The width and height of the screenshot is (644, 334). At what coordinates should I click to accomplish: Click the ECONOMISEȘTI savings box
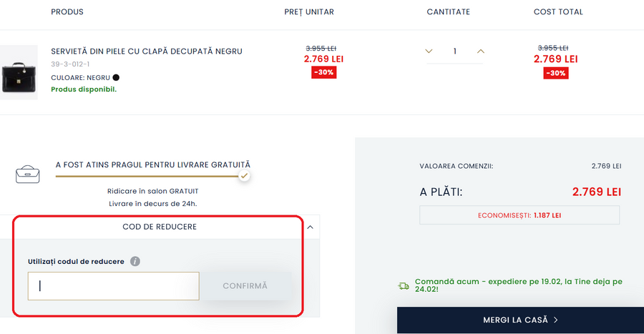tap(519, 215)
